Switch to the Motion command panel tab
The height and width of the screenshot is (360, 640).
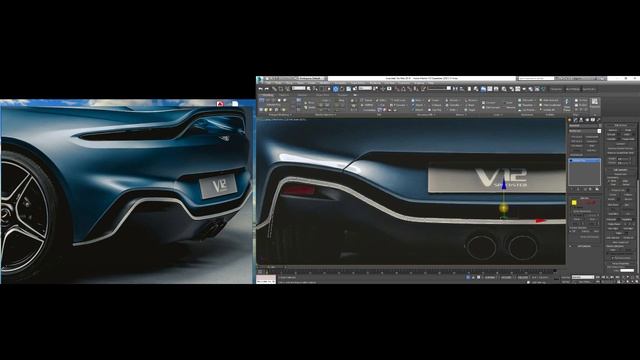[587, 120]
